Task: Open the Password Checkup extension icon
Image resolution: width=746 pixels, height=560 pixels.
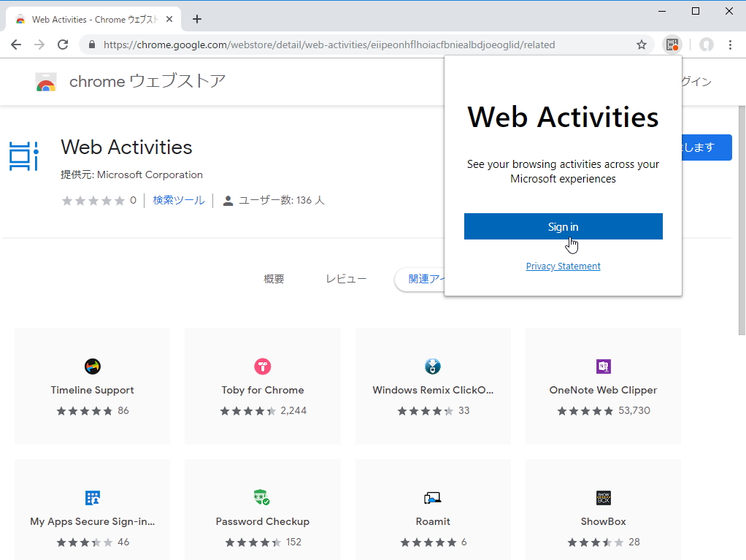Action: click(262, 497)
